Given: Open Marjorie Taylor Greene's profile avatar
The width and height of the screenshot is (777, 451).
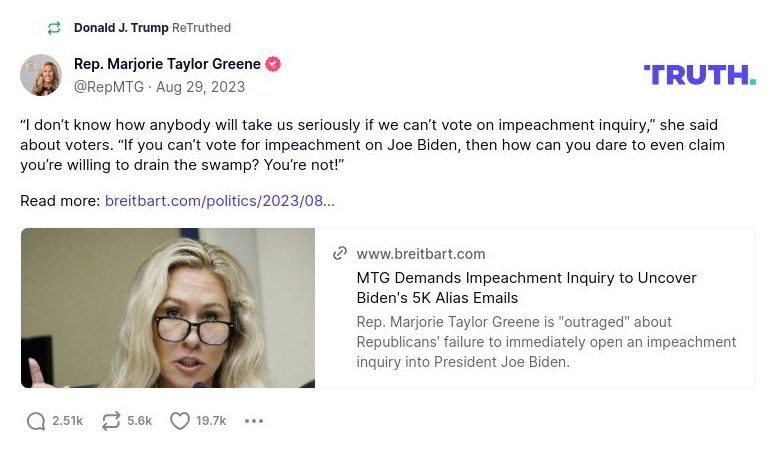Looking at the screenshot, I should click(41, 75).
